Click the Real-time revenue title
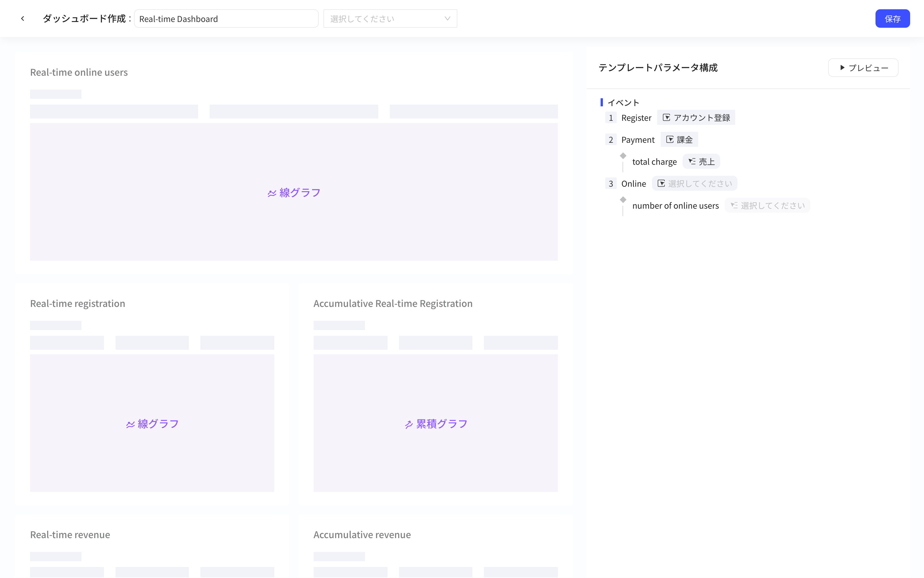This screenshot has width=924, height=578. point(70,534)
